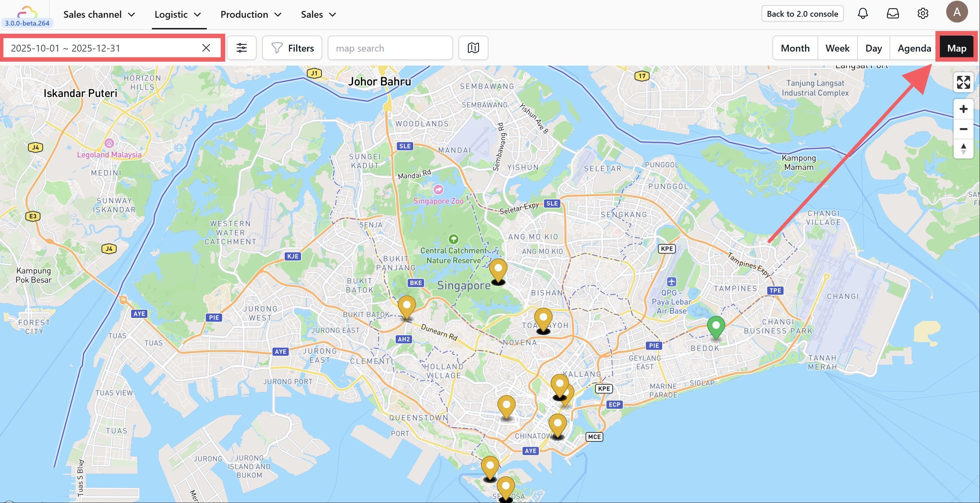This screenshot has height=503, width=980.
Task: Expand the Production dropdown
Action: (251, 14)
